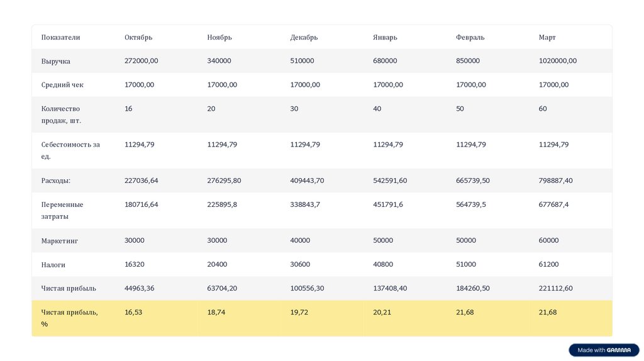Click the Декабрь column header
Viewport: 644px width, 361px height.
point(304,37)
